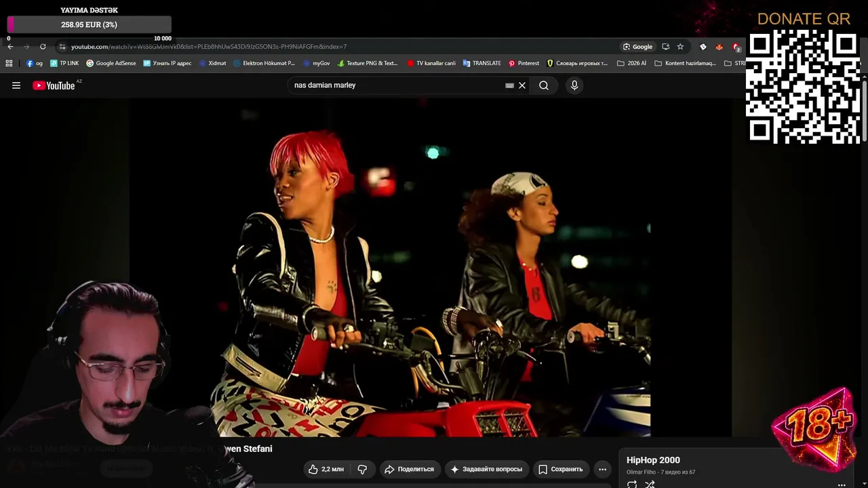The image size is (868, 488).
Task: Open the Xidmət bookmark
Action: point(212,63)
